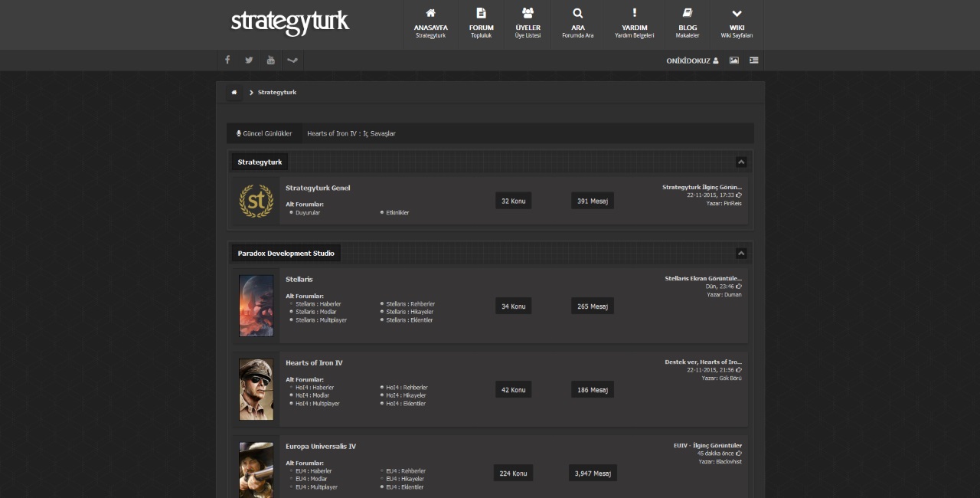The image size is (980, 498).
Task: Open the Etkinlikler subforum
Action: (397, 212)
